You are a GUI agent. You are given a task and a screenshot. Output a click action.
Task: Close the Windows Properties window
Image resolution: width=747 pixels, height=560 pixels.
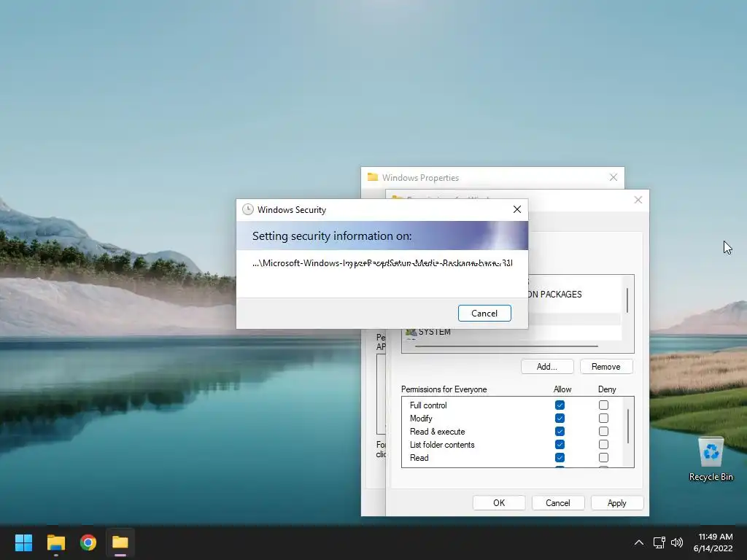pyautogui.click(x=613, y=178)
